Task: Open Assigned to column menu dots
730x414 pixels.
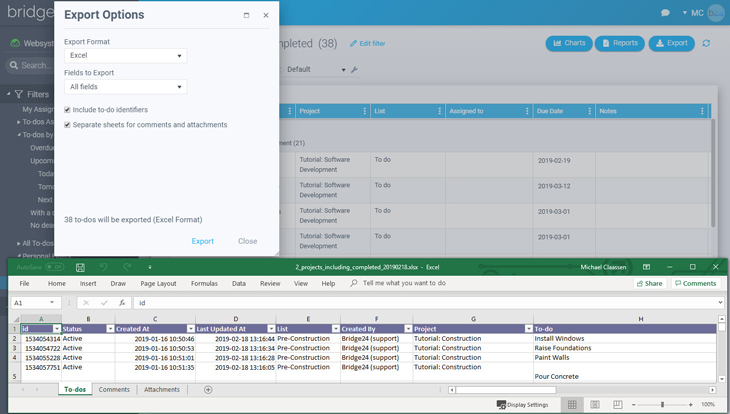Action: pyautogui.click(x=527, y=111)
